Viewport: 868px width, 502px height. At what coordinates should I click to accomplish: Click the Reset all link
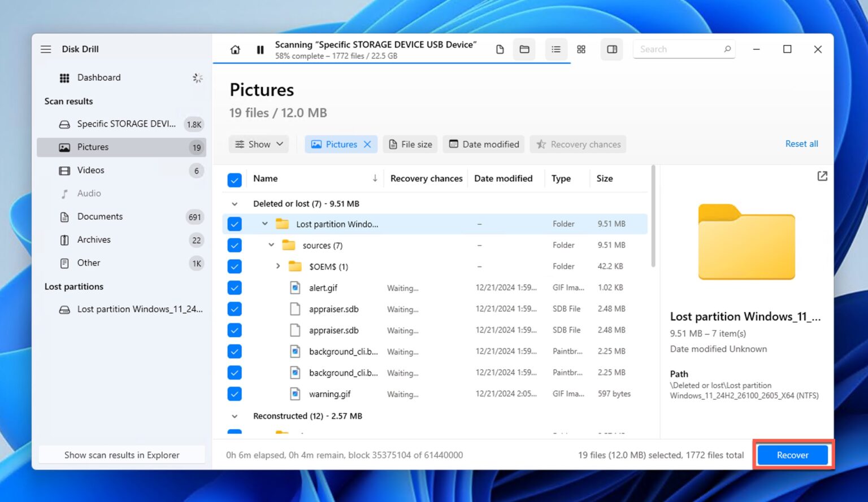pyautogui.click(x=801, y=143)
